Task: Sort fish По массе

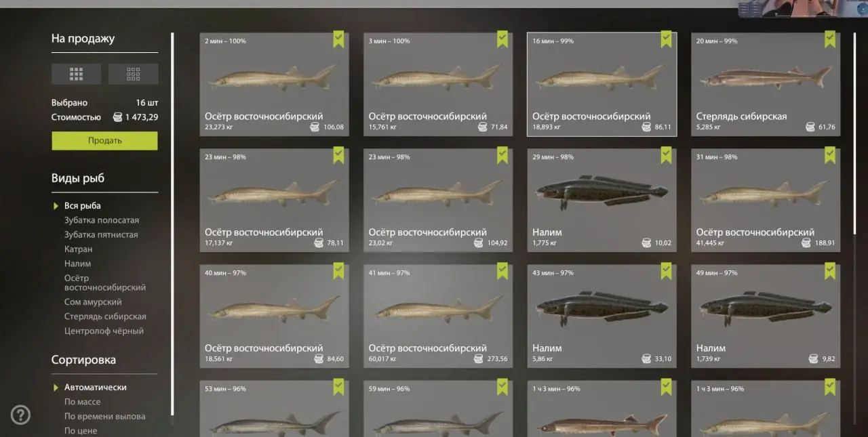Action: [x=83, y=402]
